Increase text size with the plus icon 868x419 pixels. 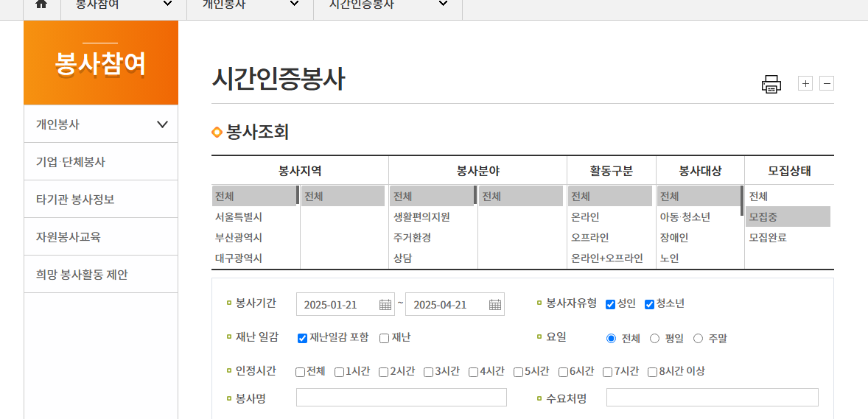(x=805, y=83)
